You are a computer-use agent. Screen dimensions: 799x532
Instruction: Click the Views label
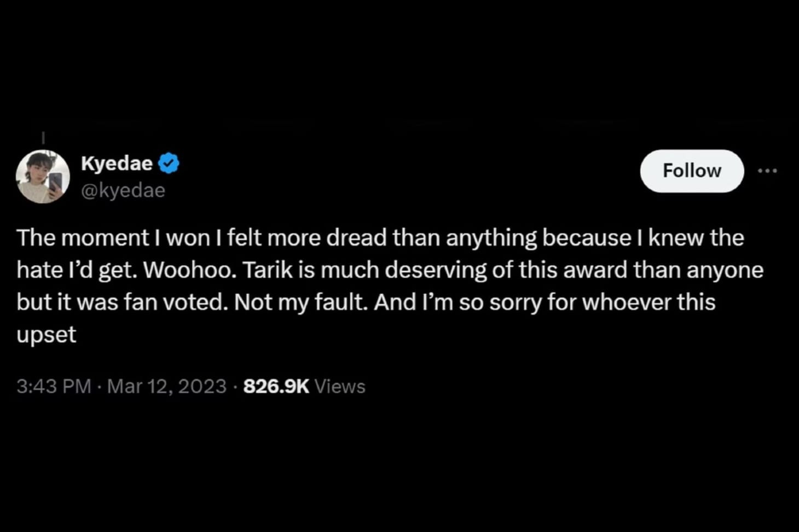[340, 386]
